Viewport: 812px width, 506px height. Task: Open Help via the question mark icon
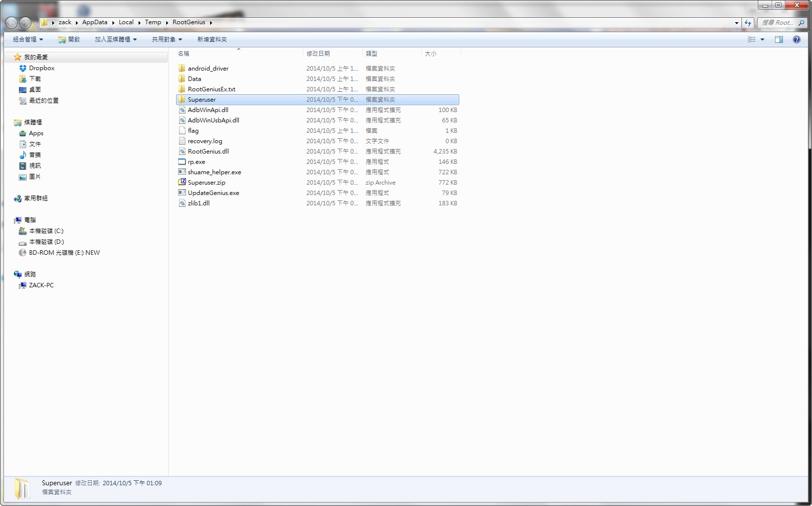tap(797, 39)
